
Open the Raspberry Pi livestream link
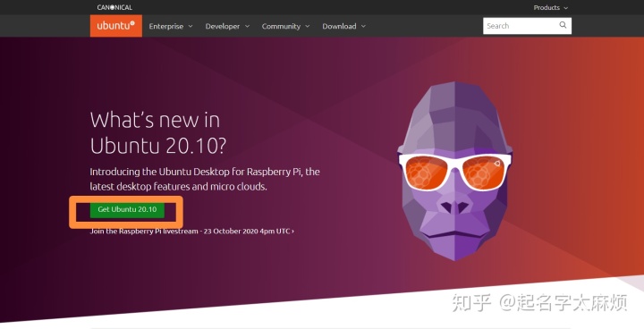coord(191,232)
